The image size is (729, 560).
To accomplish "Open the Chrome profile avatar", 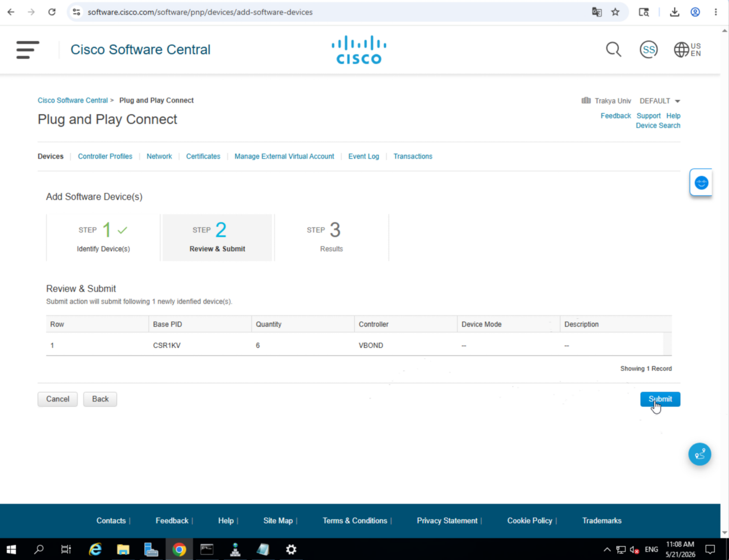I will point(695,12).
